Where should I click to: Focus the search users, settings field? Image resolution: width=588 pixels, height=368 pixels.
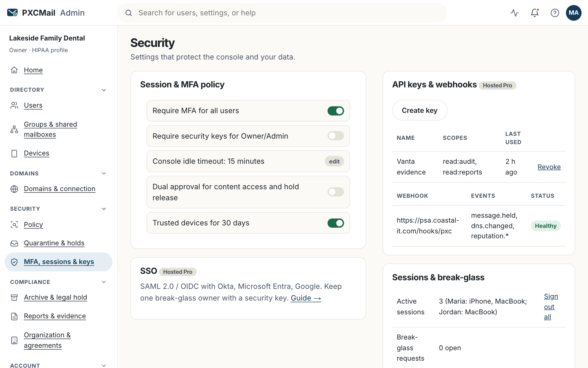tap(282, 13)
